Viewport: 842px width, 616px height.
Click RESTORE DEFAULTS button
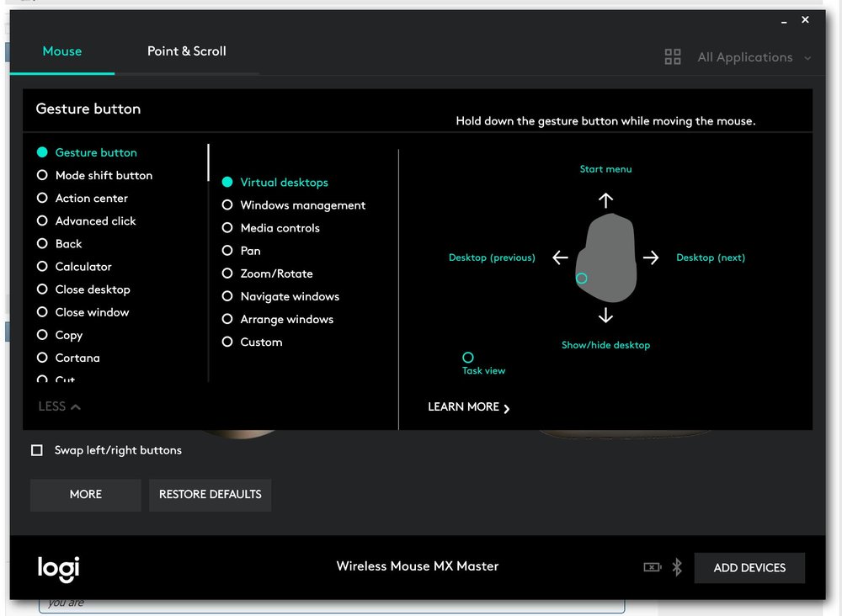(x=210, y=494)
